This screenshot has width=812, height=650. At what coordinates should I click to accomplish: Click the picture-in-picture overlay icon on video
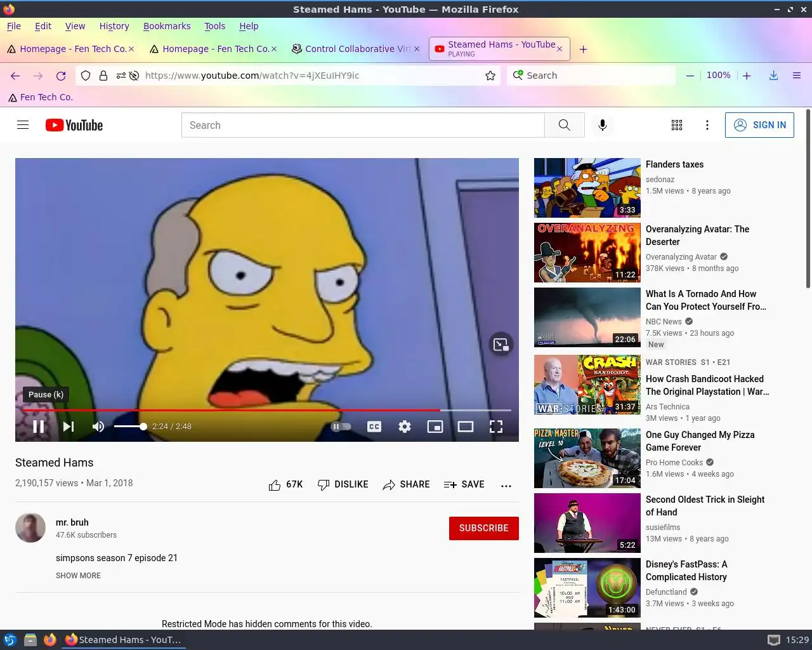(x=501, y=345)
